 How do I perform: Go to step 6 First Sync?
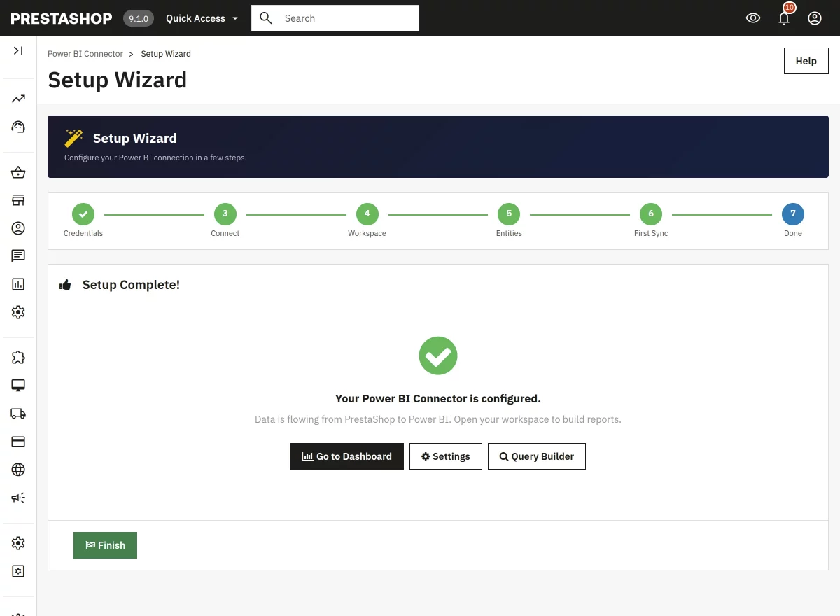(x=651, y=213)
